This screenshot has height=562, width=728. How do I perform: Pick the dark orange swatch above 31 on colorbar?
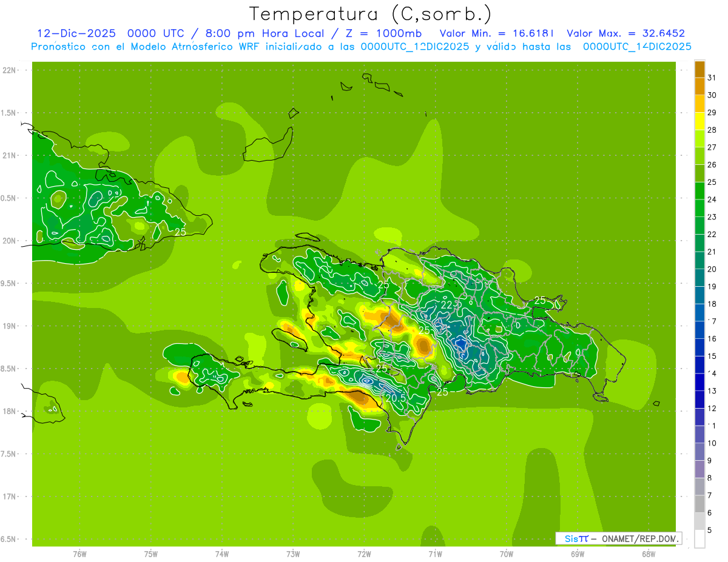click(x=699, y=69)
